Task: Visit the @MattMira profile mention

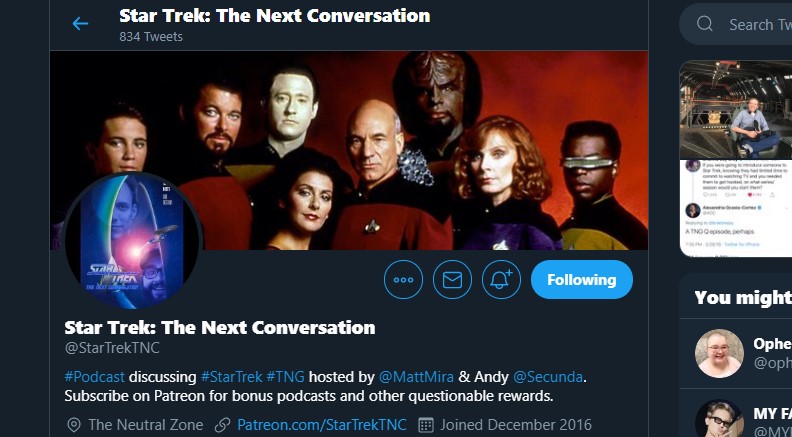Action: [416, 377]
